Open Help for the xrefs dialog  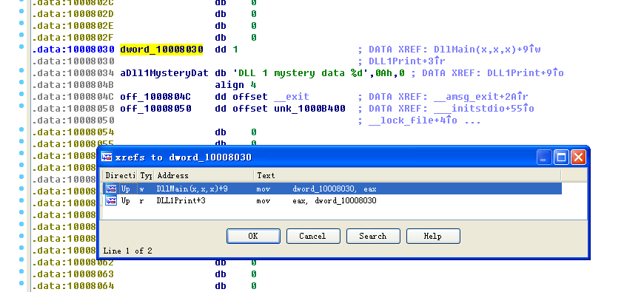coord(433,237)
